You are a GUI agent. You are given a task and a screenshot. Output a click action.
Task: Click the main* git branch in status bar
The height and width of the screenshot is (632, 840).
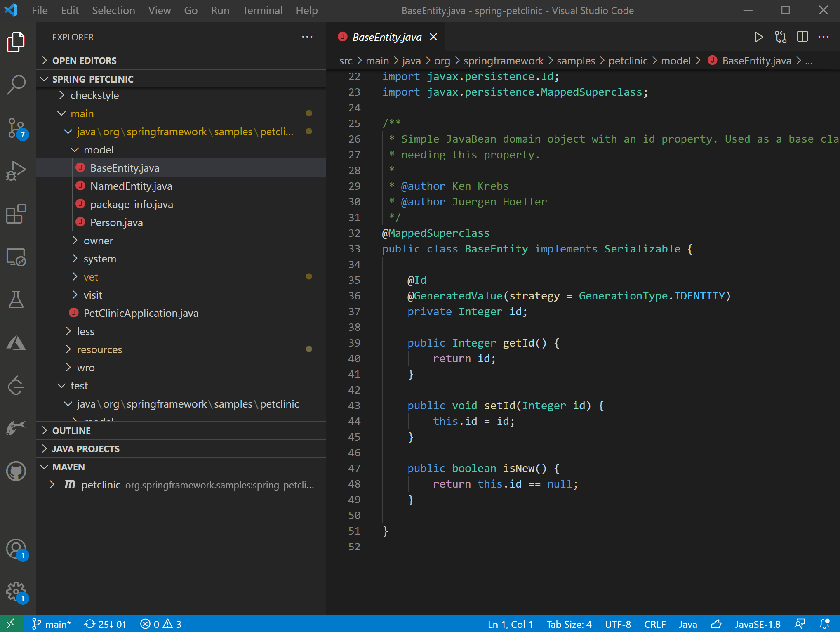click(52, 624)
